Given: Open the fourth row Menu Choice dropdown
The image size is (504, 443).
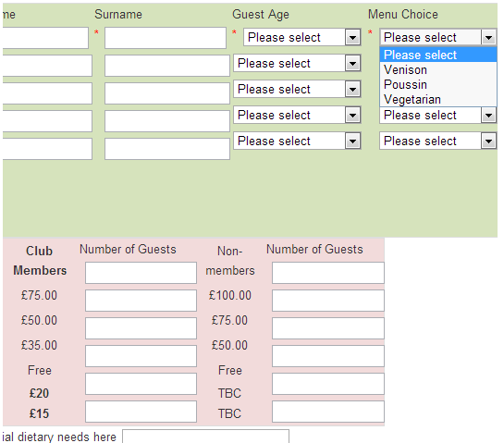Looking at the screenshot, I should pyautogui.click(x=437, y=115).
